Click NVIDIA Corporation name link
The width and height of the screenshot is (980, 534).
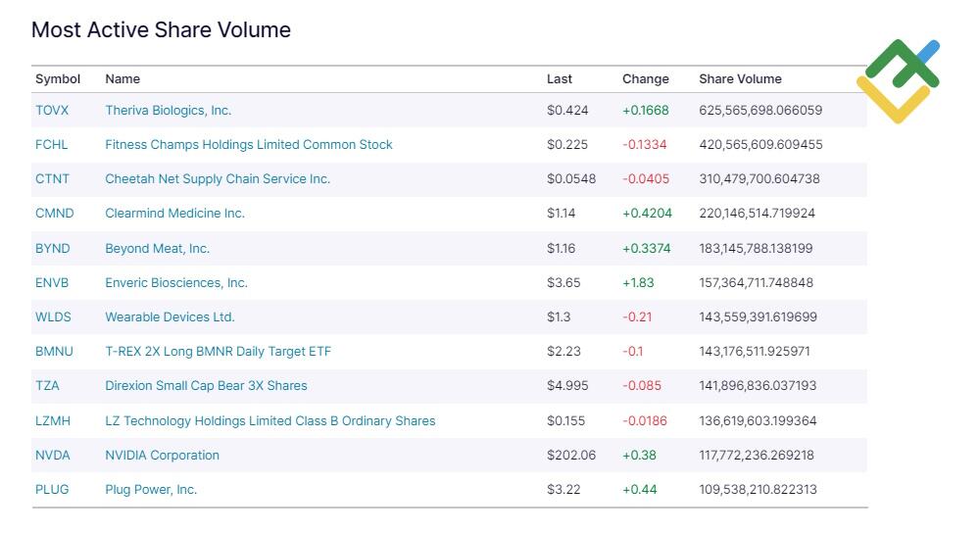(x=162, y=456)
